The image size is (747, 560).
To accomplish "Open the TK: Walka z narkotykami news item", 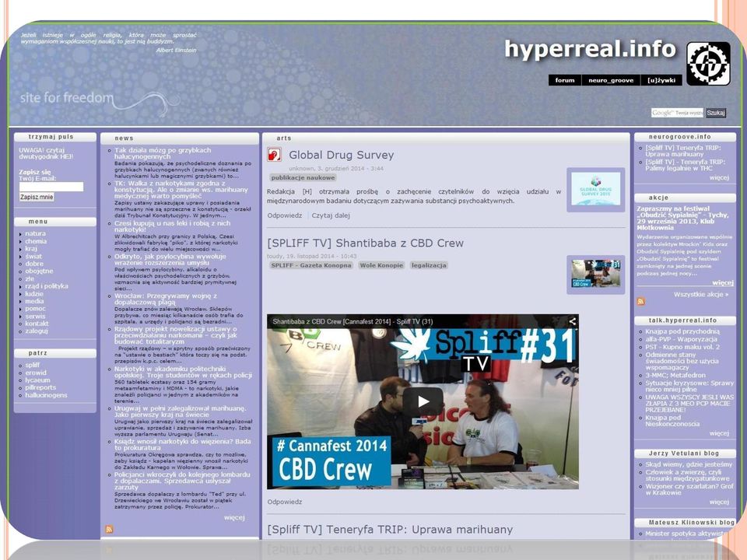I will coord(181,190).
